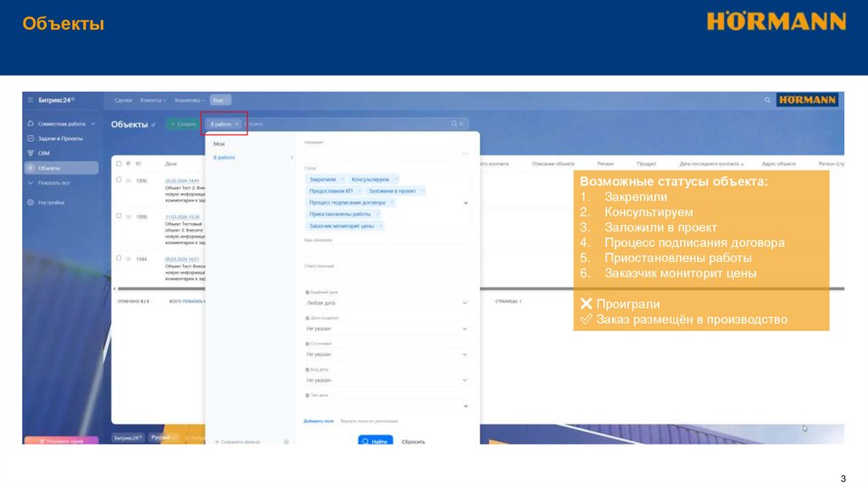Check the row with ID 1944
This screenshot has height=487, width=868.
[119, 258]
